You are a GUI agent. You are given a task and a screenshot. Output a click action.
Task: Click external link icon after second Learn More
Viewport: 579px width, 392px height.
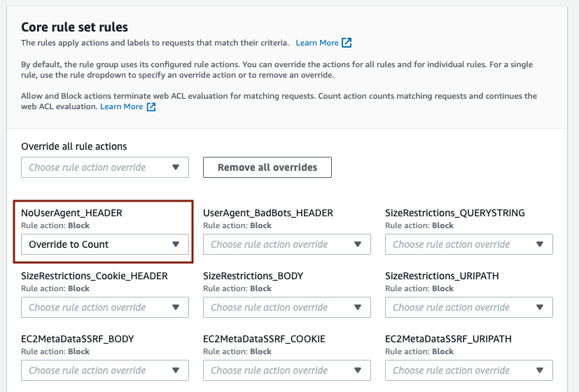(x=151, y=106)
